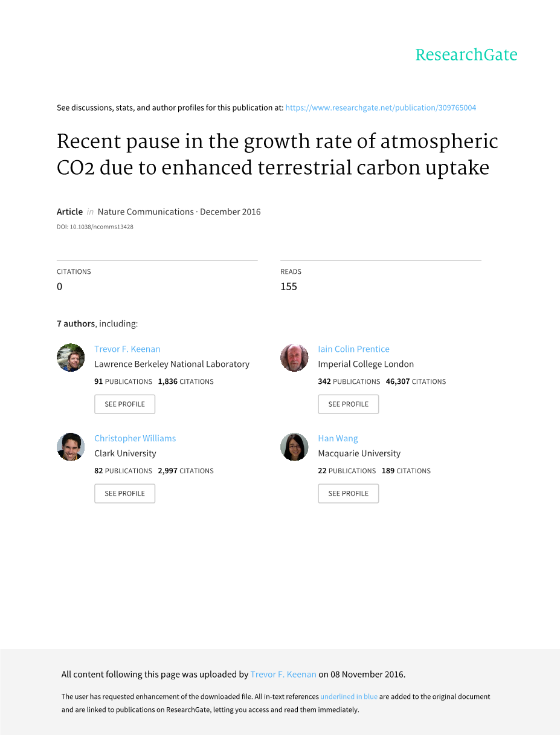
Task: Open Trevor F. Keenan author name link
Action: coord(127,349)
